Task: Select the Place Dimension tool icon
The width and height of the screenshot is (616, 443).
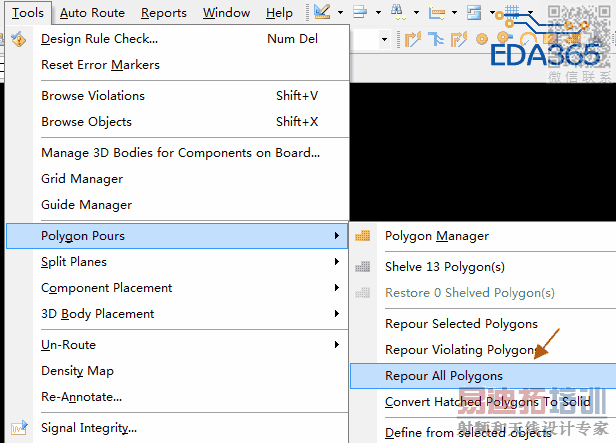Action: tap(436, 13)
